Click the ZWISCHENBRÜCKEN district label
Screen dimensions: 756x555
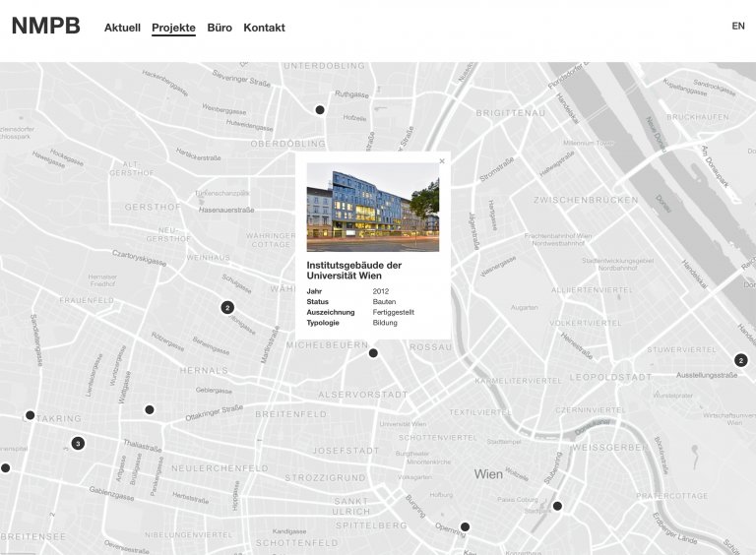click(586, 200)
